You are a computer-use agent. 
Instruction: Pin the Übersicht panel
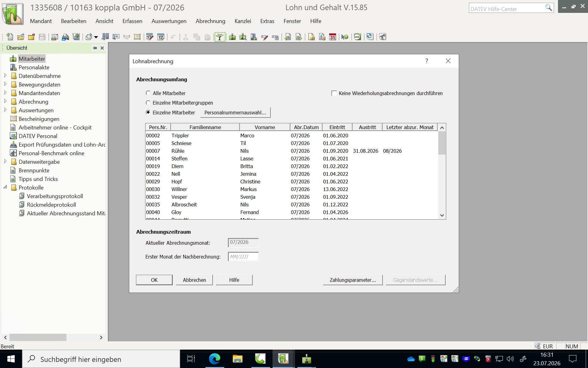[95, 48]
